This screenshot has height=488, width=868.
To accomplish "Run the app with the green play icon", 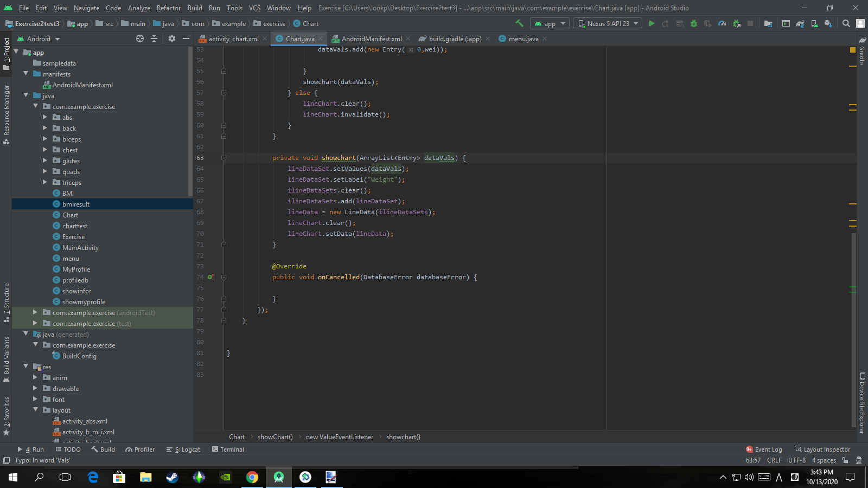I will coord(652,23).
